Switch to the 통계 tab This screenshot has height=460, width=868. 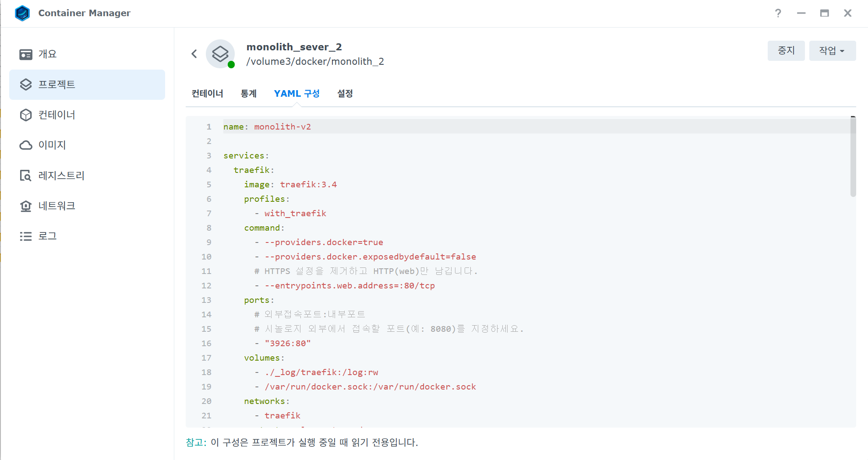[248, 94]
